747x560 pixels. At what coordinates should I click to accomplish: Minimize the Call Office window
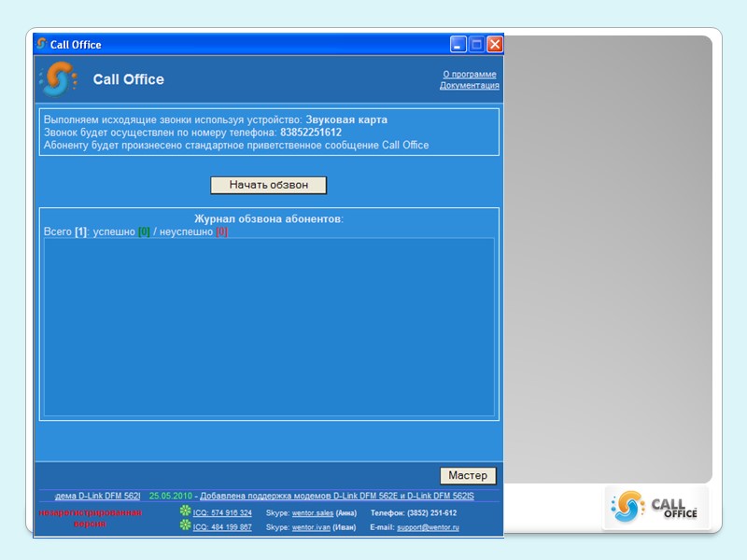(x=458, y=44)
